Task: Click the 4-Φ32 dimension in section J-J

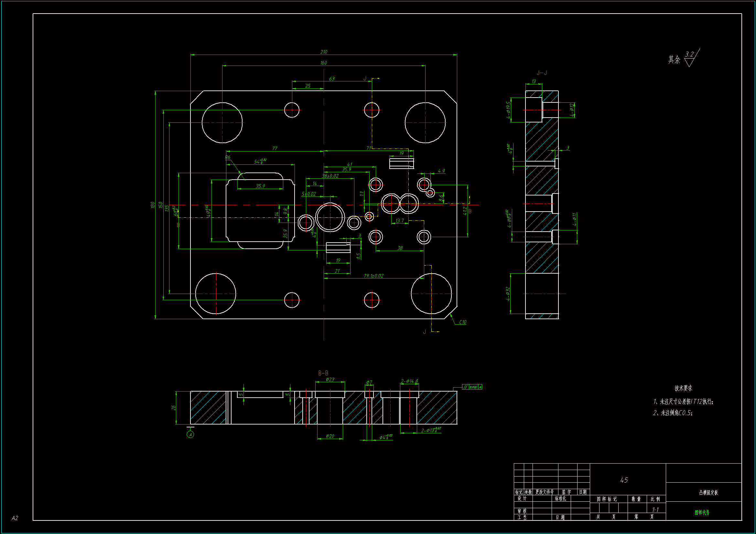Action: (x=508, y=293)
